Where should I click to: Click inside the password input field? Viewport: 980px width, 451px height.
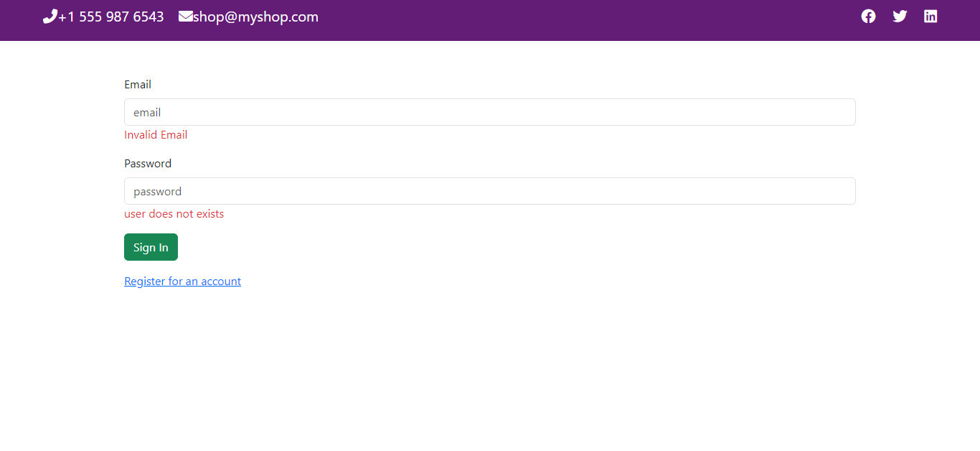coord(490,191)
